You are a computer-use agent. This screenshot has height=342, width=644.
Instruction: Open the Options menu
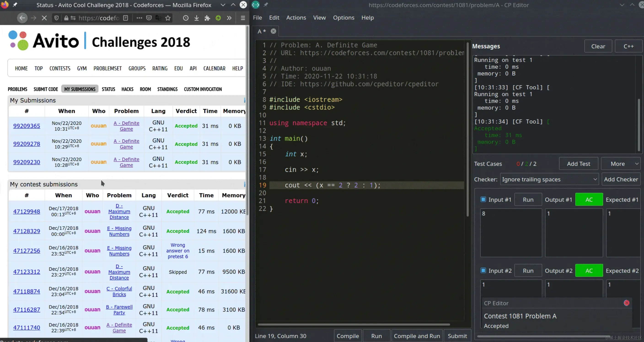point(343,18)
